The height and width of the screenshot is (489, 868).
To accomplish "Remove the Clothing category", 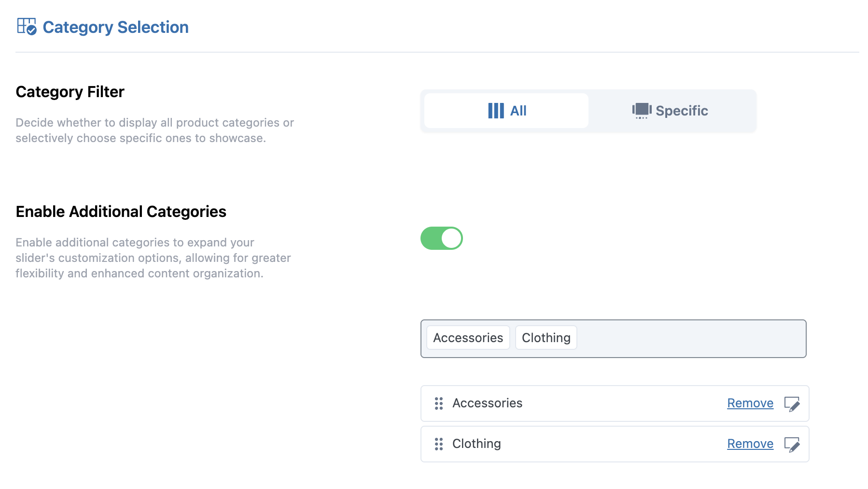I will click(750, 444).
